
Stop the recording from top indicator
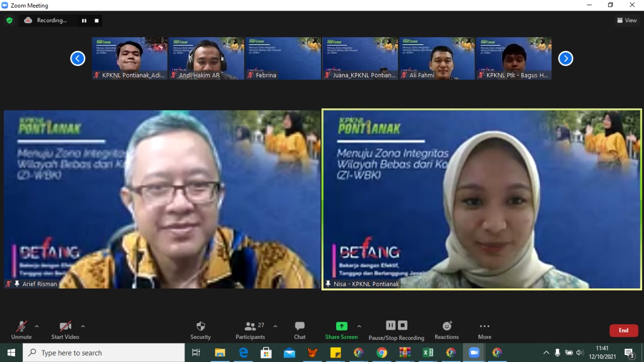tap(97, 21)
